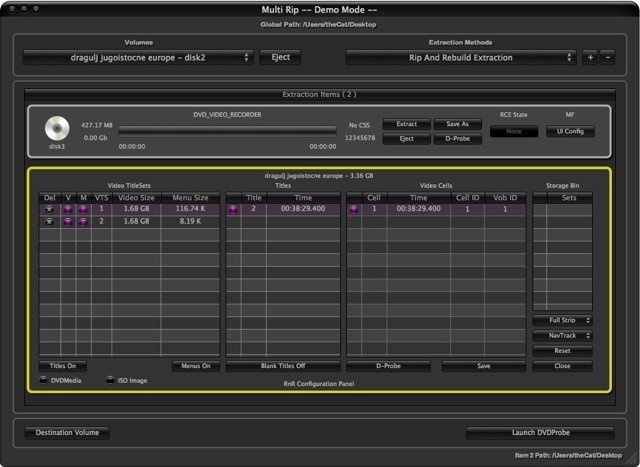Screen dimensions: 640x467
Task: Click the Menus On button
Action: (x=196, y=366)
